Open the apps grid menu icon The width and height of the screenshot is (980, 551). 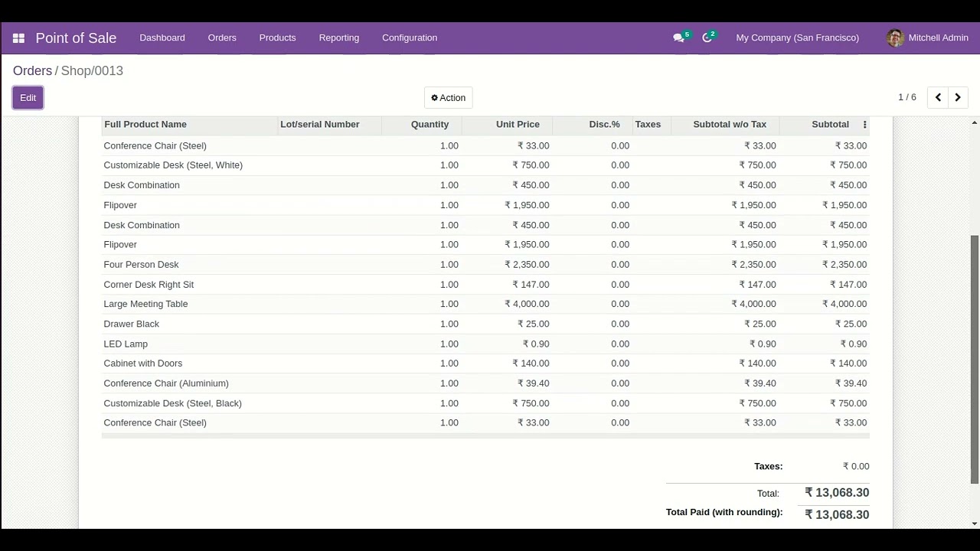18,37
